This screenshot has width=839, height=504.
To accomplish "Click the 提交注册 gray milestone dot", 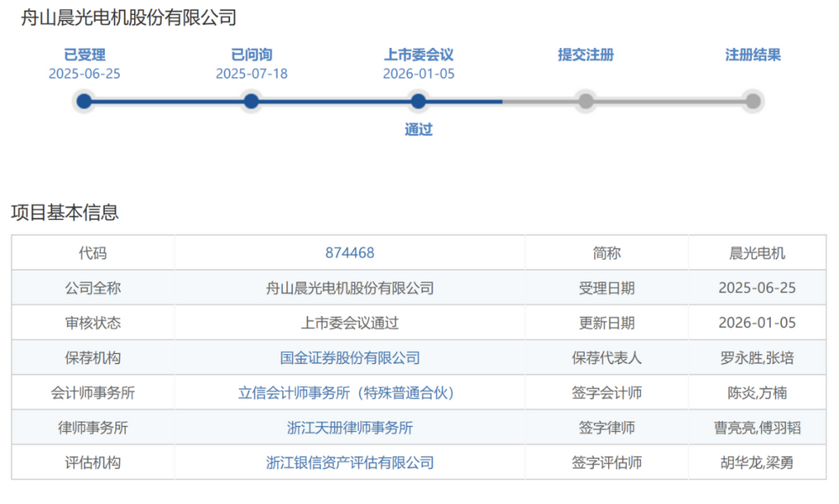I will (x=585, y=101).
